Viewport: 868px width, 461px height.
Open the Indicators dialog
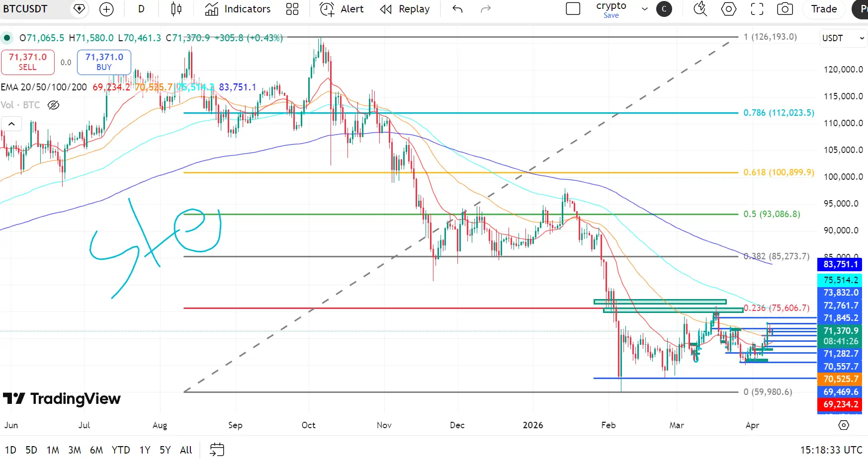(238, 9)
